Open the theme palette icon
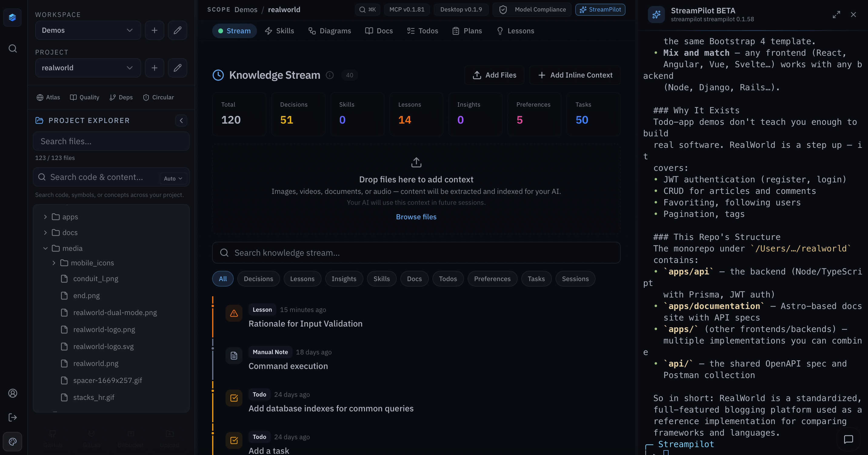 pyautogui.click(x=12, y=441)
